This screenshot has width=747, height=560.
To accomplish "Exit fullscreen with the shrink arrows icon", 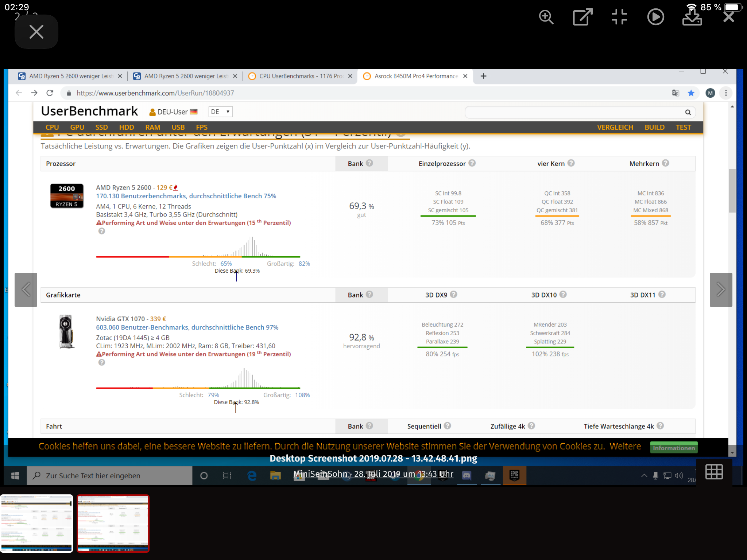I will click(619, 17).
